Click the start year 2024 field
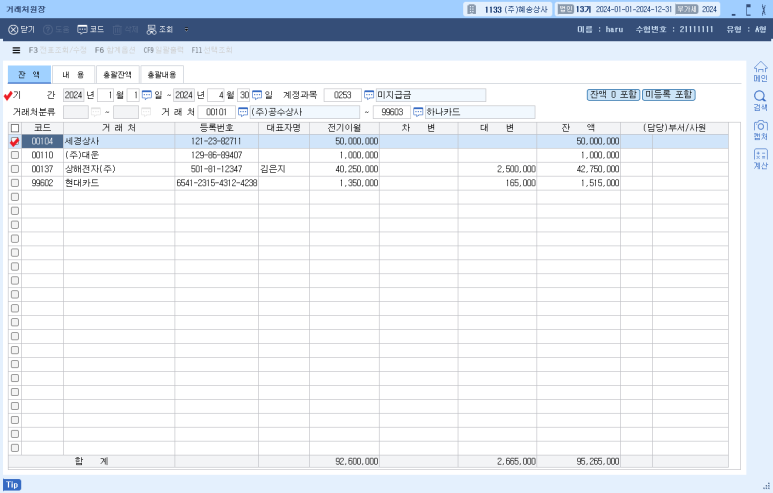 [x=73, y=95]
